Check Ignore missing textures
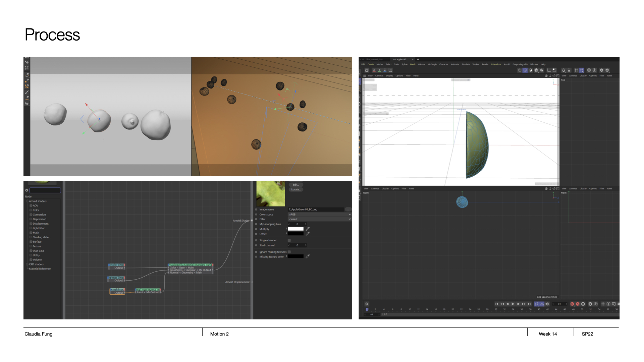This screenshot has height=362, width=644. (x=289, y=252)
